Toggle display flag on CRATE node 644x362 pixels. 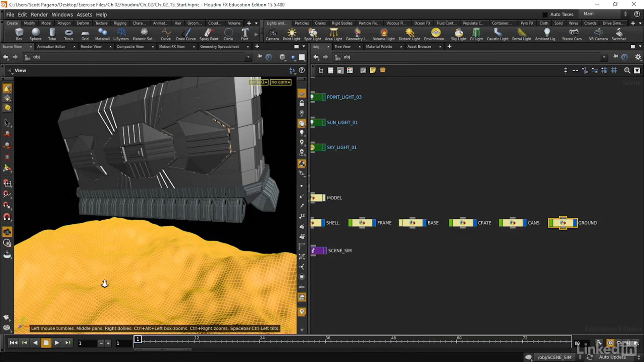475,223
